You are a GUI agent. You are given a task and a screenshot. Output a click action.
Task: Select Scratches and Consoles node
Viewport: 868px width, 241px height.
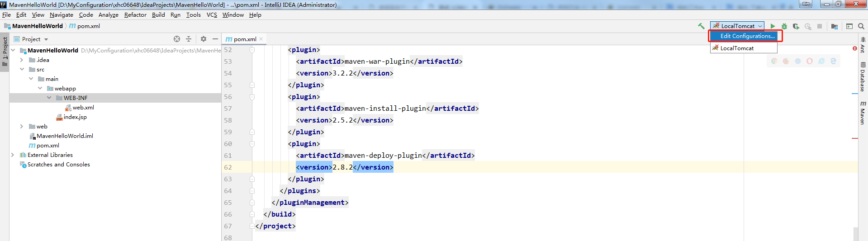58,164
